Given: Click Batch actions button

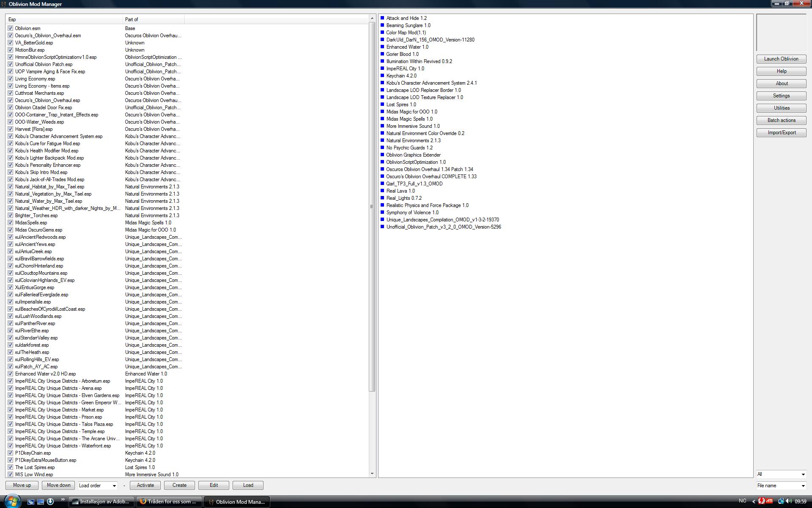Looking at the screenshot, I should (781, 120).
